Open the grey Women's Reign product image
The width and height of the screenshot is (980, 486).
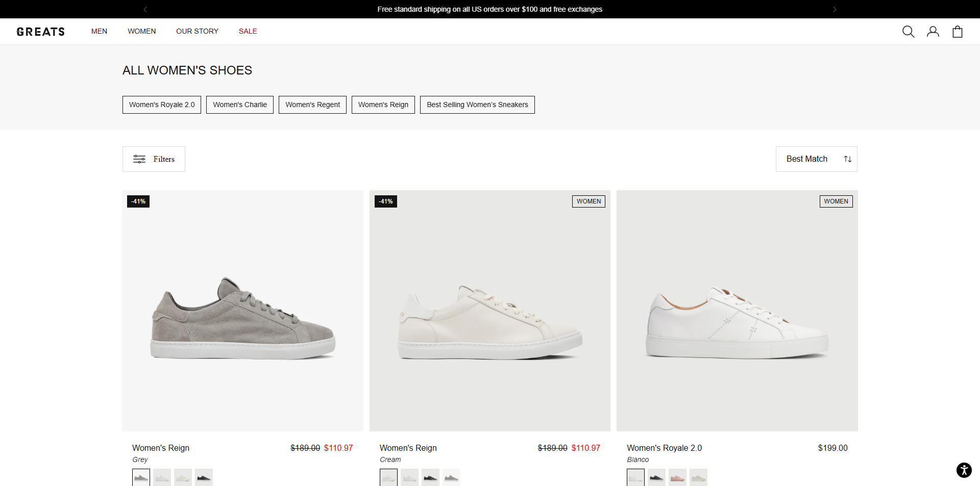tap(242, 311)
